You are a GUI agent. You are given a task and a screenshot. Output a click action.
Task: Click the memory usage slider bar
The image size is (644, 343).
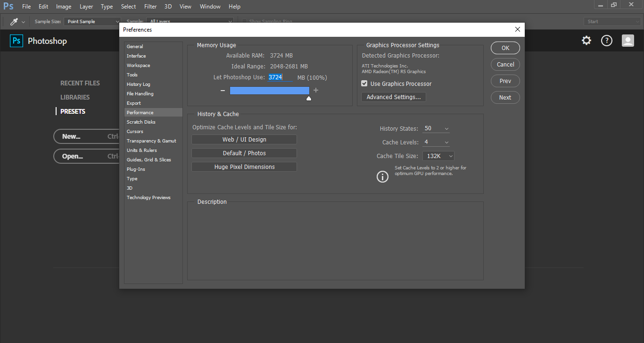pos(269,91)
